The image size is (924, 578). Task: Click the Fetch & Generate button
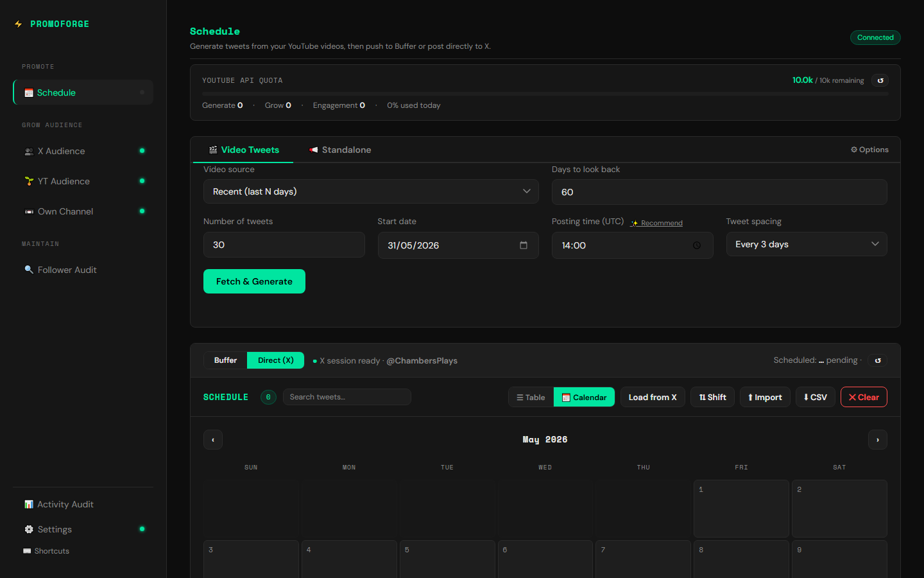point(254,281)
